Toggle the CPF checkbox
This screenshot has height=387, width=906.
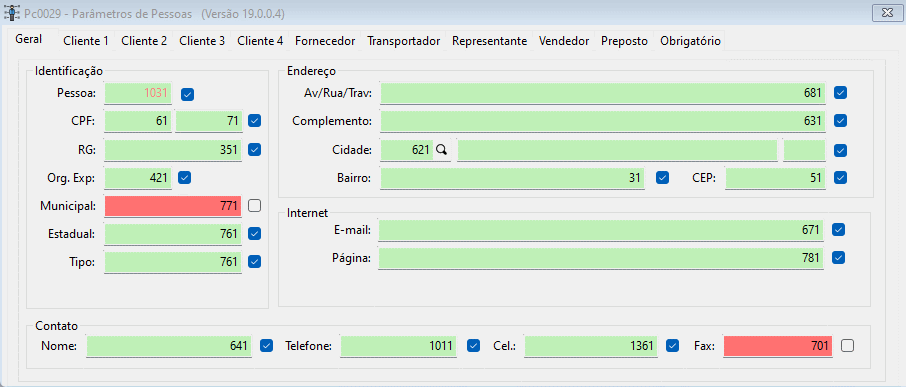click(x=254, y=121)
